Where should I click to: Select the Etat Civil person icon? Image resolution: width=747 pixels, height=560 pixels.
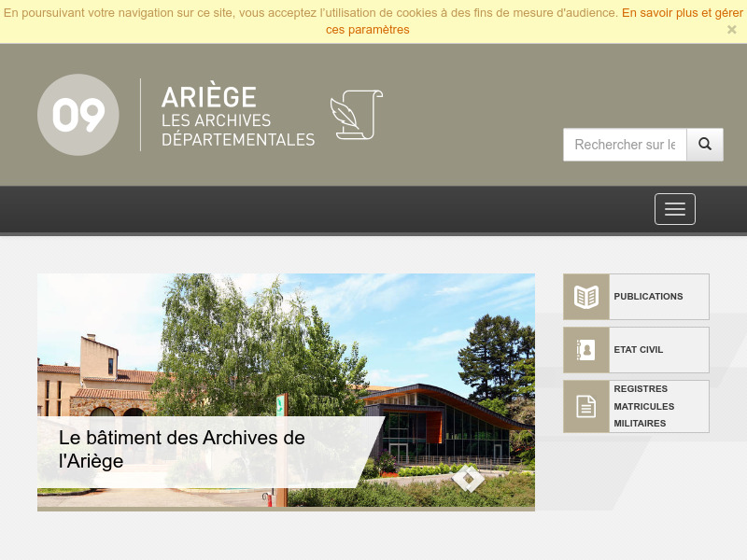click(x=586, y=349)
